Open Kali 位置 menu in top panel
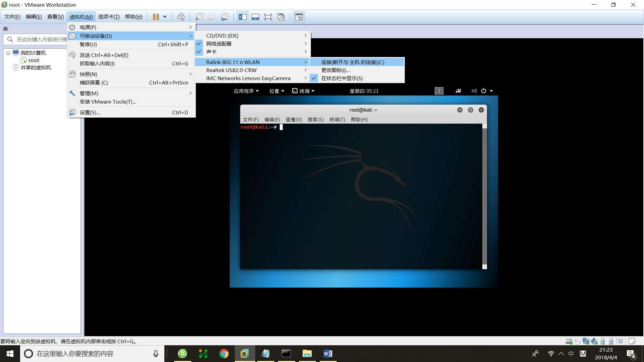Viewport: 644px width, 362px height. 277,91
